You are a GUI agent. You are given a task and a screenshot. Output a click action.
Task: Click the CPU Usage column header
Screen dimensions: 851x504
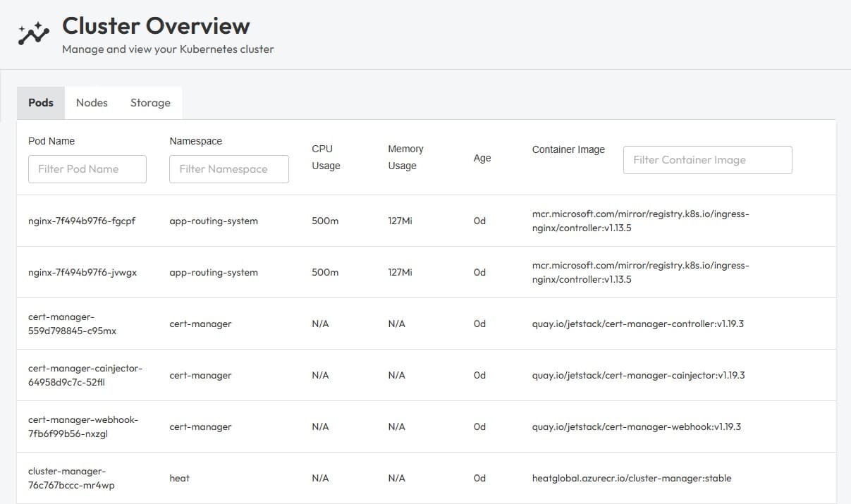coord(326,157)
